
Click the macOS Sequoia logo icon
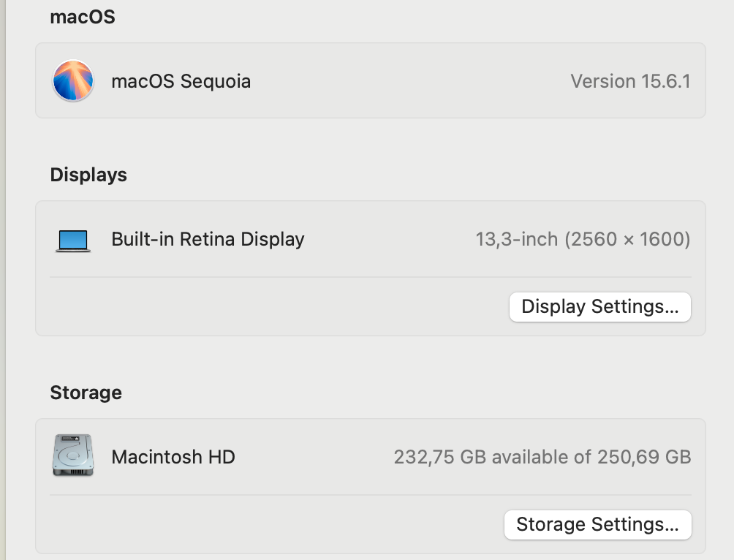(73, 80)
